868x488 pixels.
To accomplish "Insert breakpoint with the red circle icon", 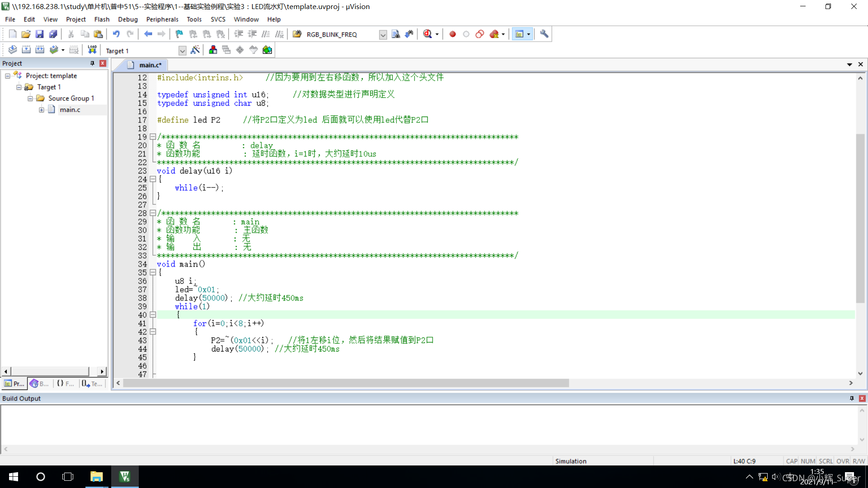I will (x=453, y=34).
